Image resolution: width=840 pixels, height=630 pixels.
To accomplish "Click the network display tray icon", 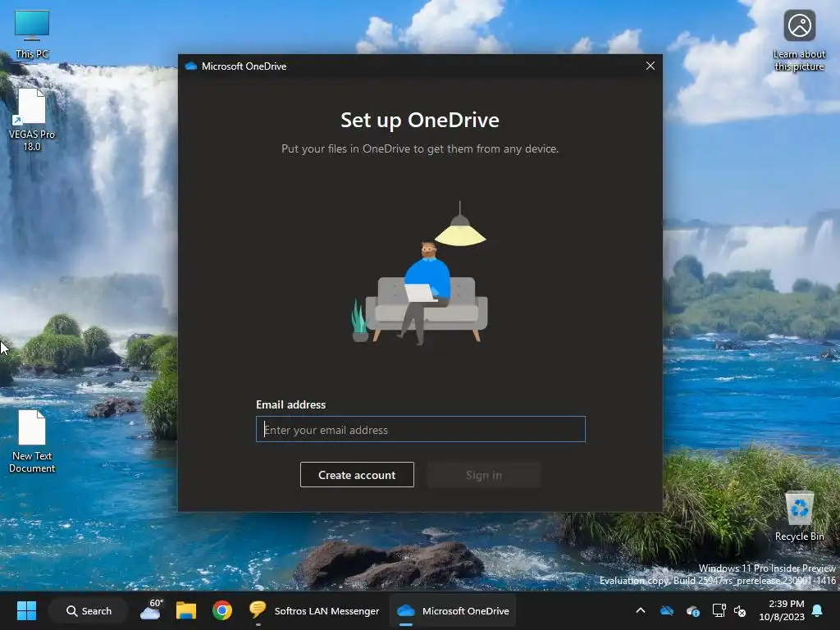I will [719, 610].
